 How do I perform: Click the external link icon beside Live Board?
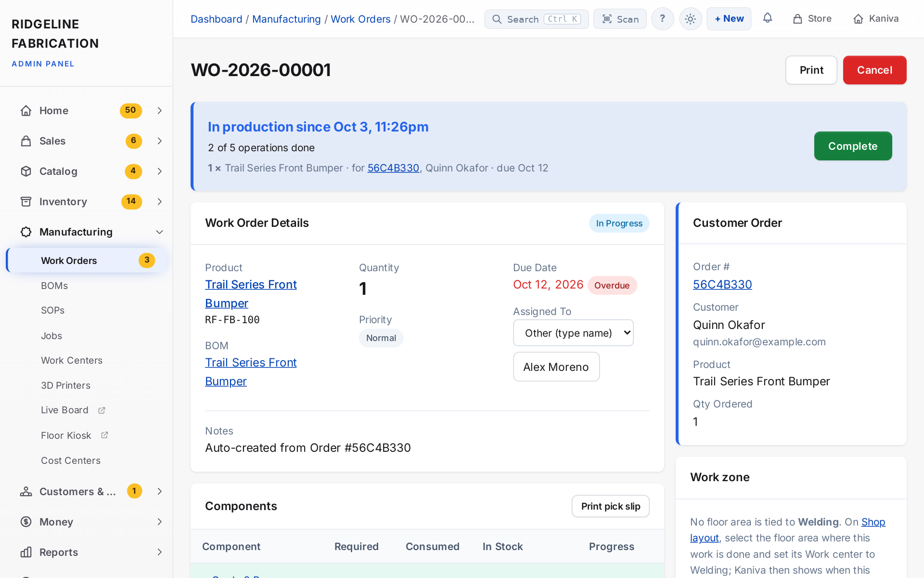pyautogui.click(x=102, y=410)
